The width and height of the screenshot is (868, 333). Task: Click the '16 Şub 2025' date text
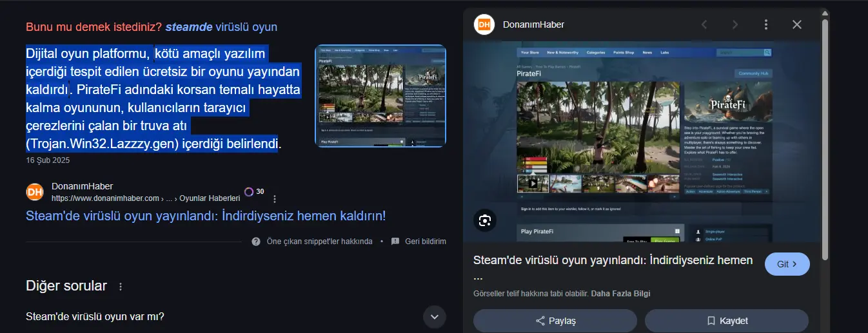(48, 160)
